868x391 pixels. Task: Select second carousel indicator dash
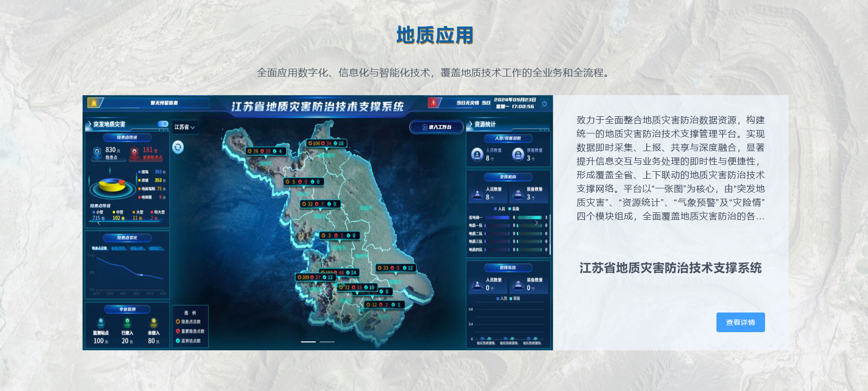tap(327, 341)
